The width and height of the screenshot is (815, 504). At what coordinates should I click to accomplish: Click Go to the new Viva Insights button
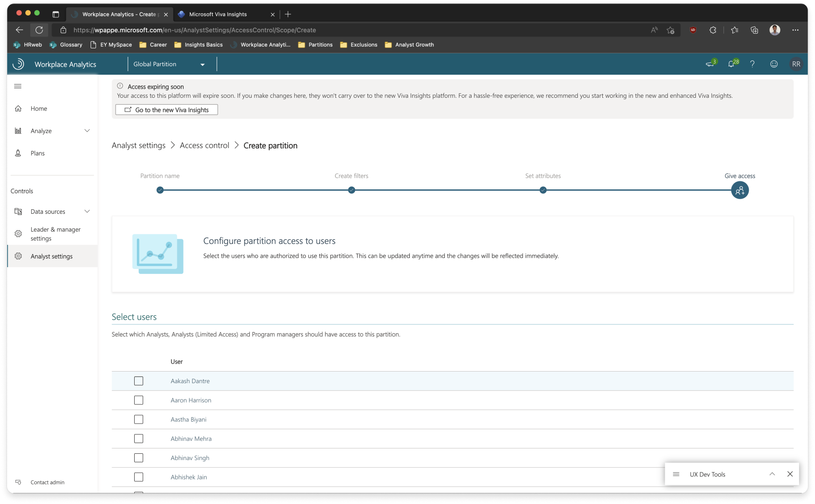pos(167,110)
